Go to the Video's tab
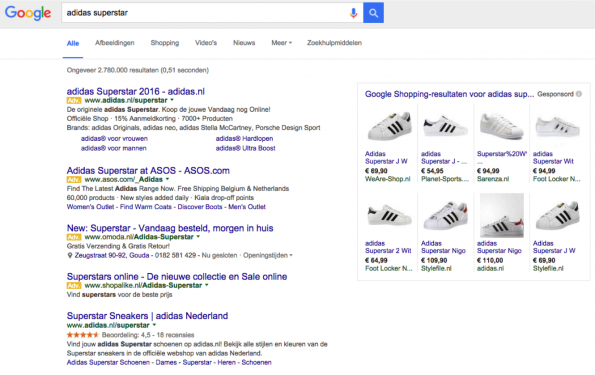 coord(206,43)
